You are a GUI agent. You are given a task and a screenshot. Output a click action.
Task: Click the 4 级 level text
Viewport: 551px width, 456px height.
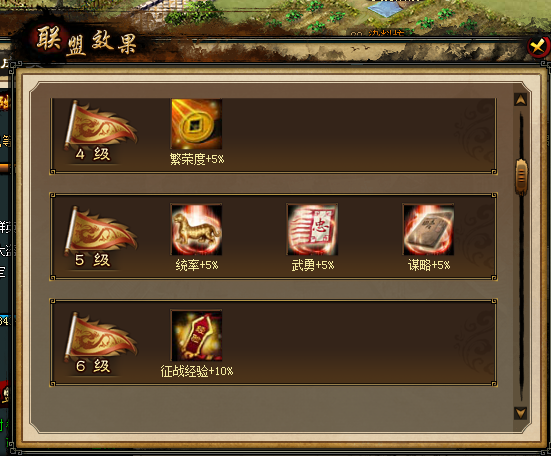pos(93,154)
